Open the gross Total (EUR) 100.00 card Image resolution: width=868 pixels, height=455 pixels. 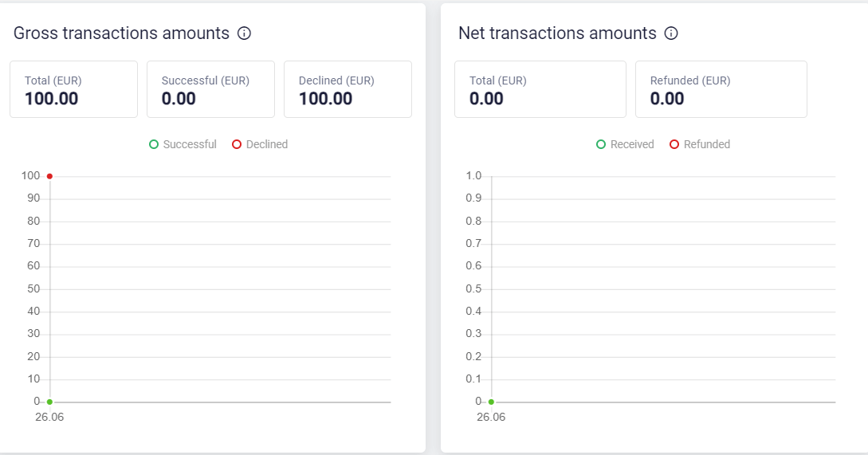pos(73,89)
